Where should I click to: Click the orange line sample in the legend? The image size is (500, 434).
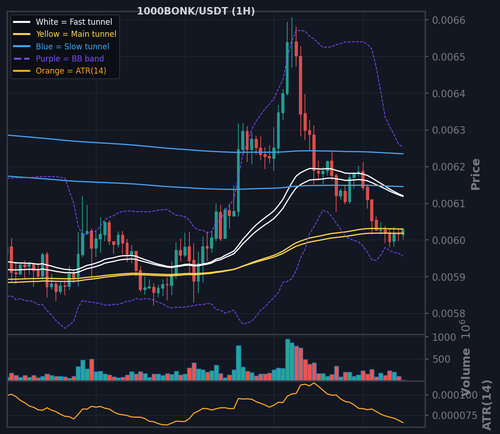pos(22,71)
